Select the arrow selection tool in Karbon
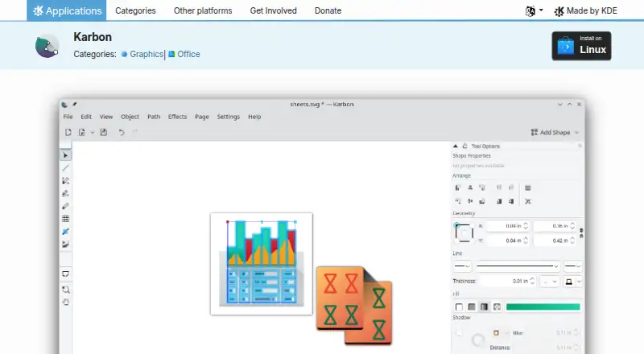644x354 pixels. 65,155
